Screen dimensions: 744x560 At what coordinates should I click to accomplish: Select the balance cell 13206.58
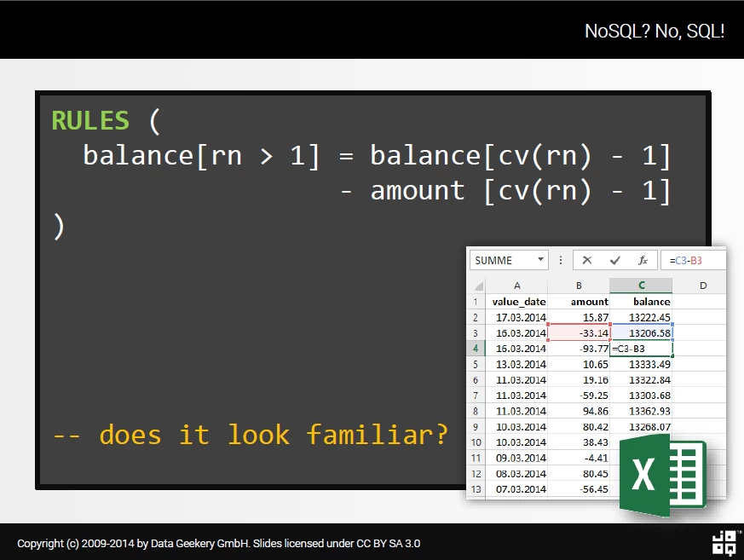642,332
